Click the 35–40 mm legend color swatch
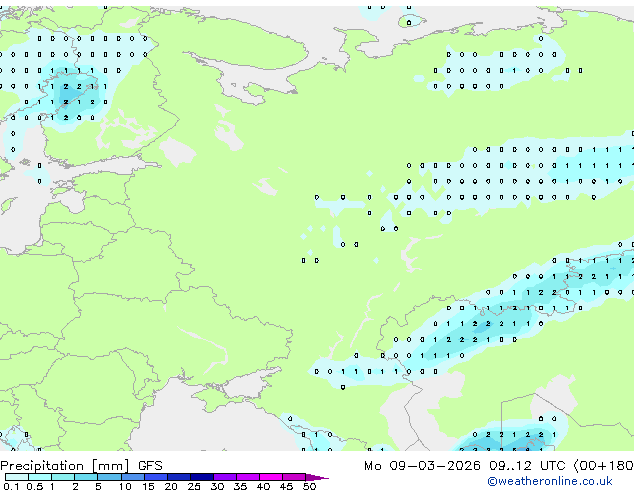Image resolution: width=634 pixels, height=490 pixels. 248,477
